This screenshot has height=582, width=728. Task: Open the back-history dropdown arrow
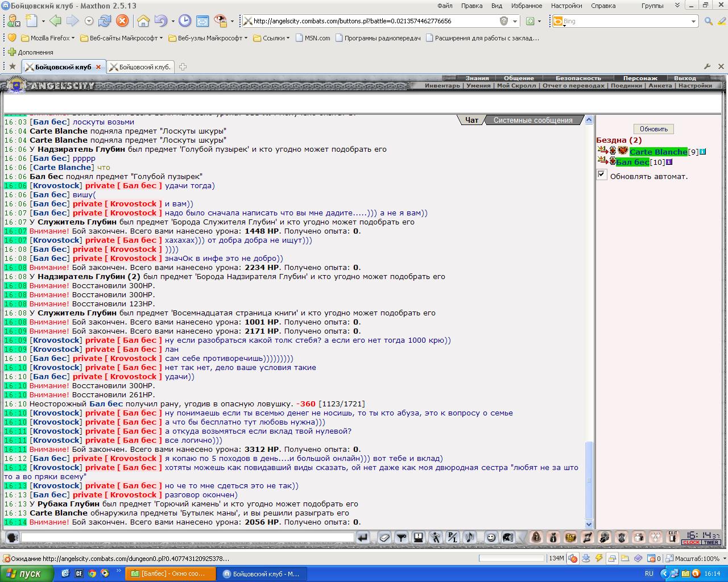tap(89, 21)
